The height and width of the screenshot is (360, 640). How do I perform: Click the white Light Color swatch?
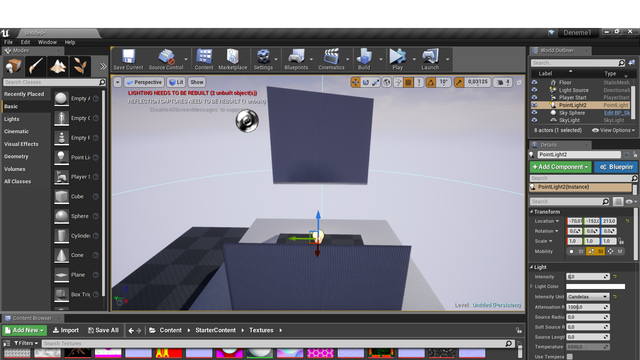click(595, 287)
